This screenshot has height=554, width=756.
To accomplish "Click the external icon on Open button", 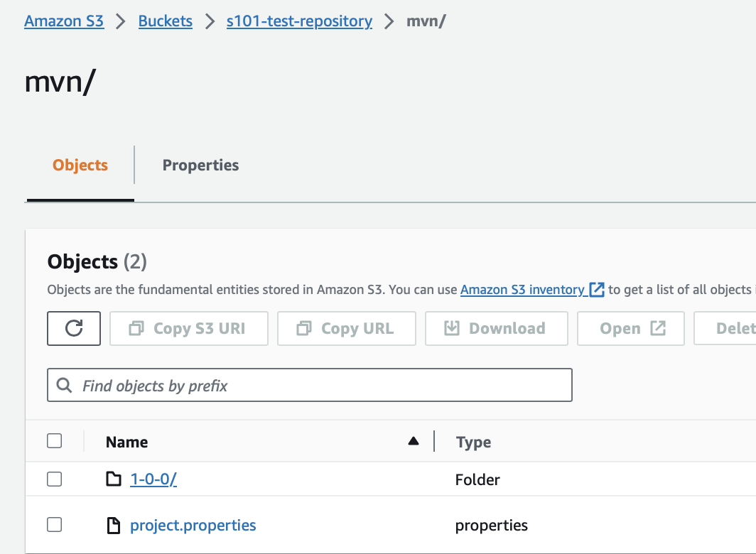I will click(x=658, y=328).
